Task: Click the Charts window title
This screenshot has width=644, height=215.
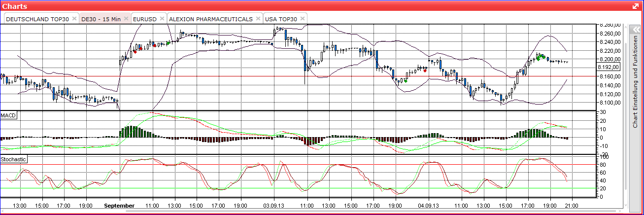Action: (15, 6)
